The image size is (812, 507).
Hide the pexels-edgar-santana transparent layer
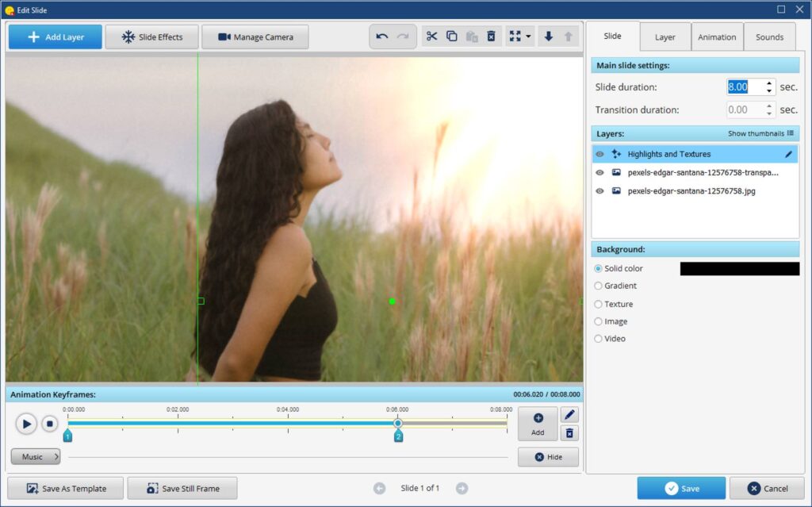[599, 173]
